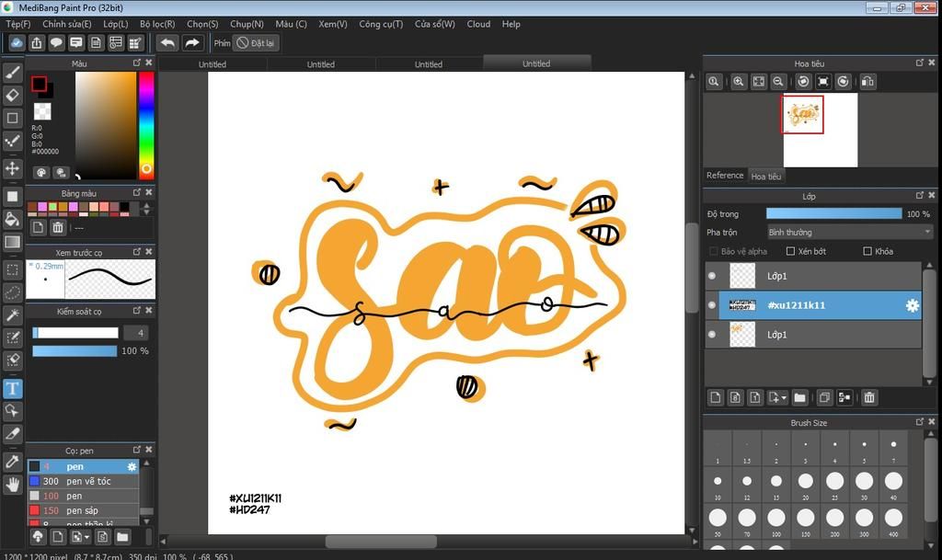
Task: Hide the Lớp1 layer with orange artwork thumbnail
Action: click(x=712, y=335)
